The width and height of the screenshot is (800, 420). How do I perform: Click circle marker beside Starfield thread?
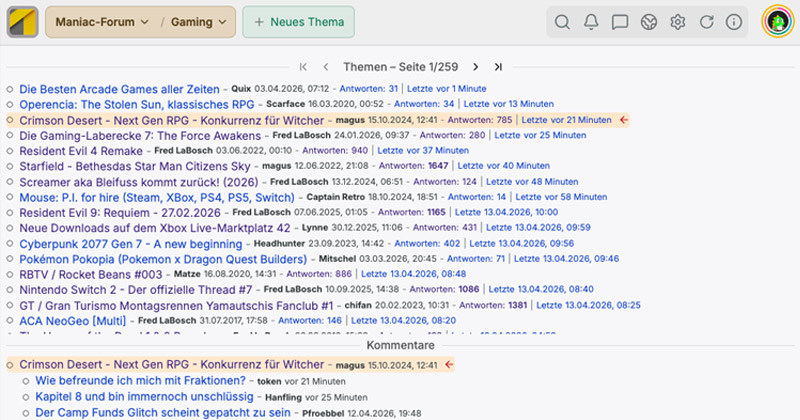click(x=10, y=166)
